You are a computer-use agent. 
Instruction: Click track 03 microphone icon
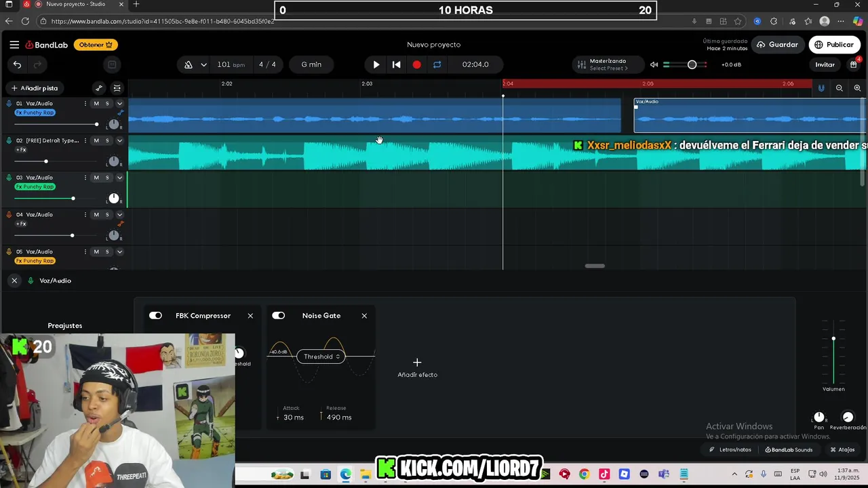tap(9, 178)
